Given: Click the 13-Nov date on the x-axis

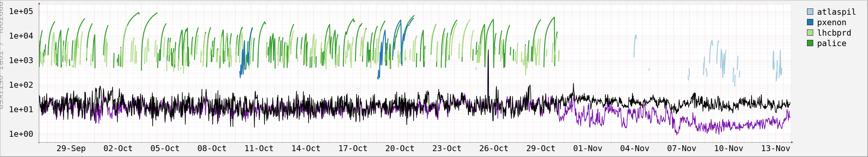Looking at the screenshot, I should (x=776, y=148).
